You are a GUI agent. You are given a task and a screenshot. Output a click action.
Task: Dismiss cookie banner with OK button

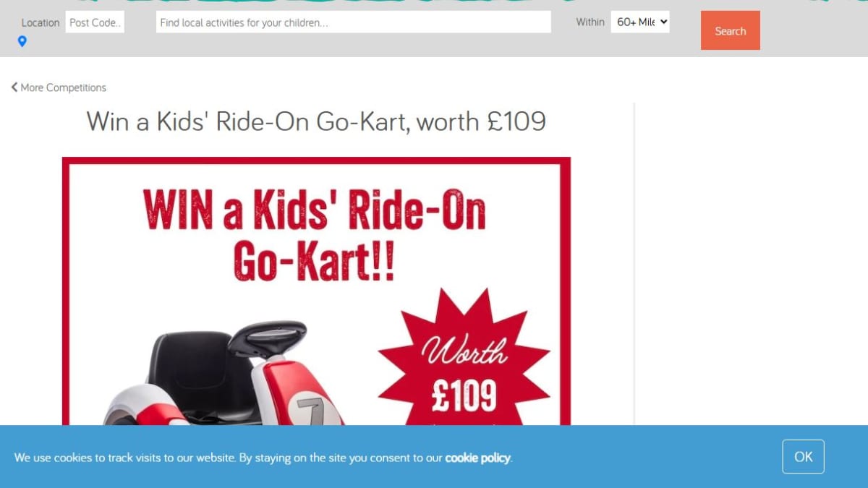[x=803, y=457]
